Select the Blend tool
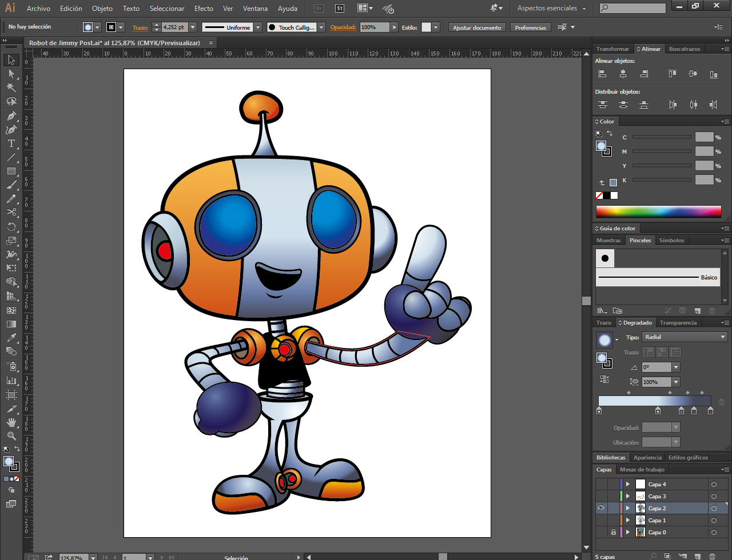Image resolution: width=732 pixels, height=560 pixels. pos(11,351)
